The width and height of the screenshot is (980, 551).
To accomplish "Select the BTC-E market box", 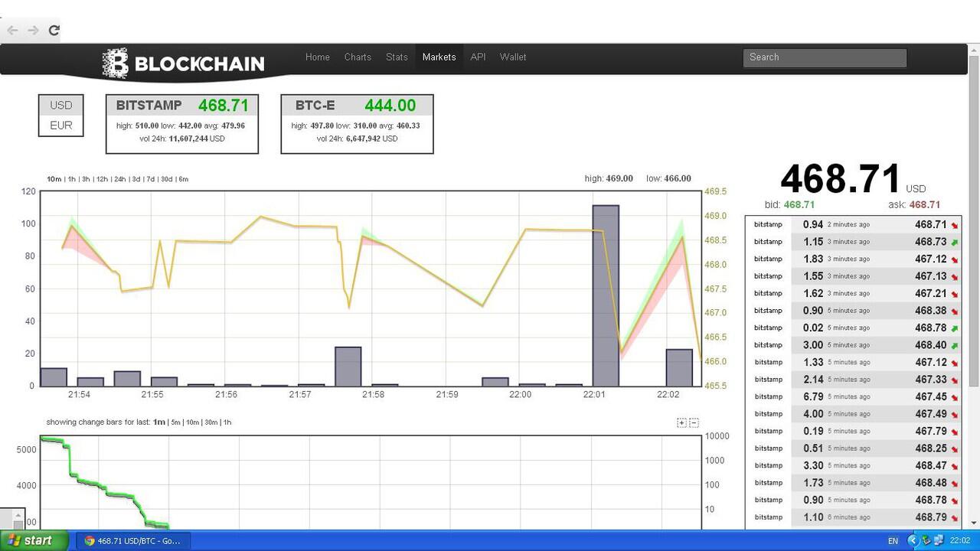I will click(x=357, y=124).
